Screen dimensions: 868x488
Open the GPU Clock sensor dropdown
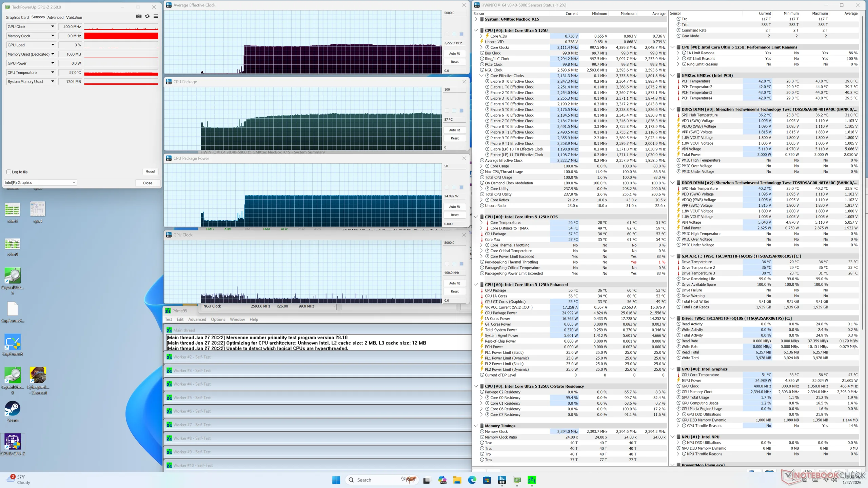pos(53,26)
